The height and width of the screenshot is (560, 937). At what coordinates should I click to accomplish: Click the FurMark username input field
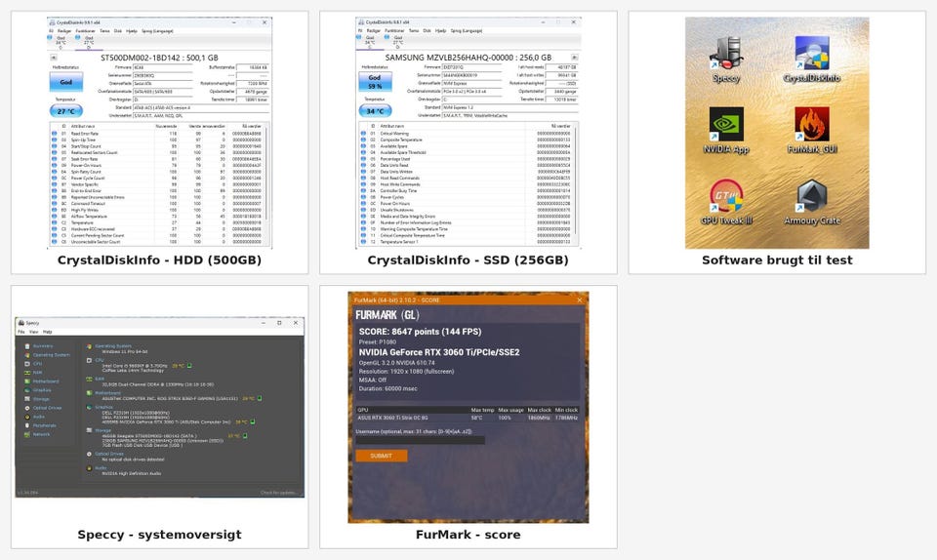coord(420,440)
